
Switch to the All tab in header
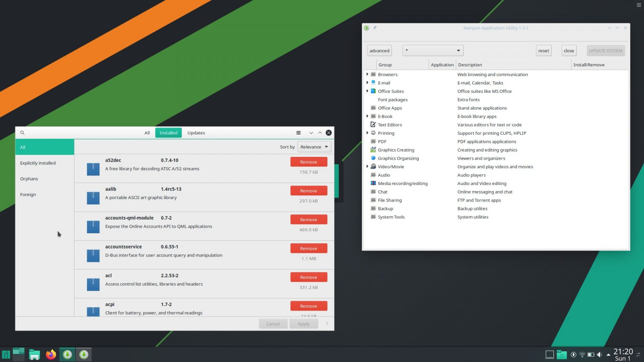[x=147, y=133]
